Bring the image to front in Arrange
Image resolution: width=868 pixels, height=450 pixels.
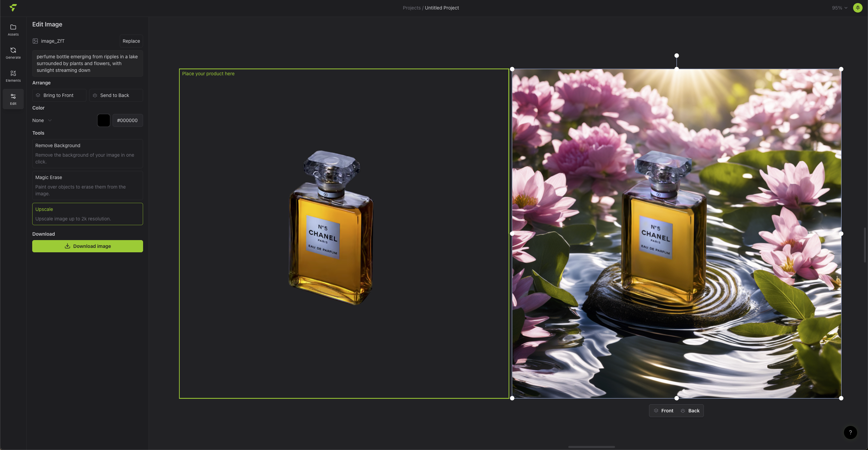click(59, 95)
